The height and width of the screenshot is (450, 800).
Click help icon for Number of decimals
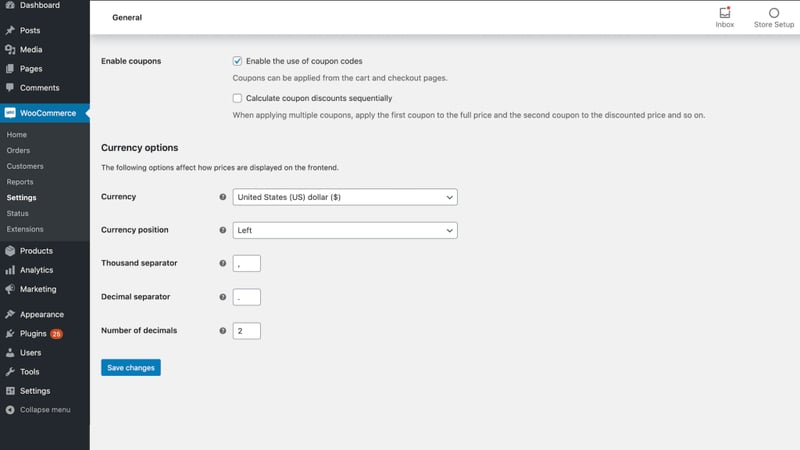coord(222,330)
